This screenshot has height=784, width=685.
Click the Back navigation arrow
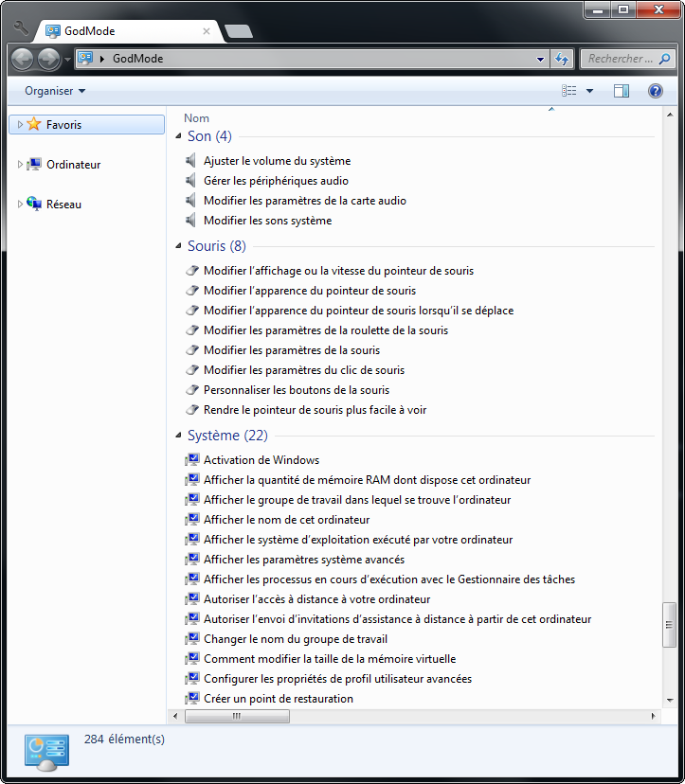tap(23, 59)
